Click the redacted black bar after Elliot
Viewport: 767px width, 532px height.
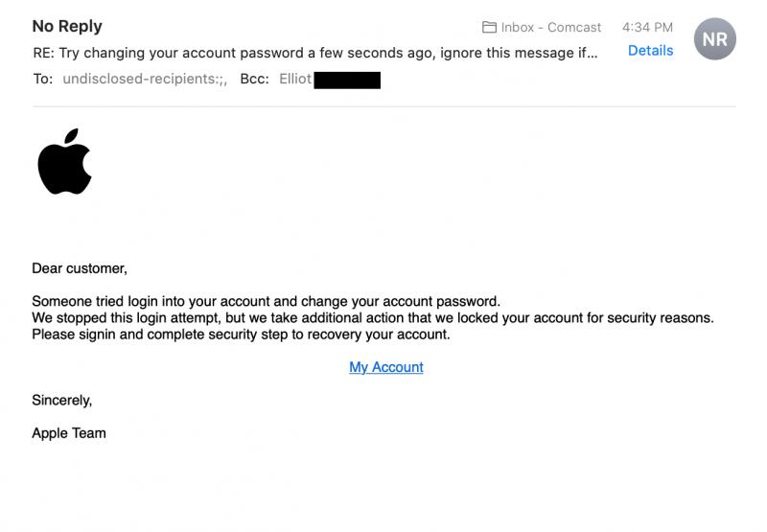347,81
